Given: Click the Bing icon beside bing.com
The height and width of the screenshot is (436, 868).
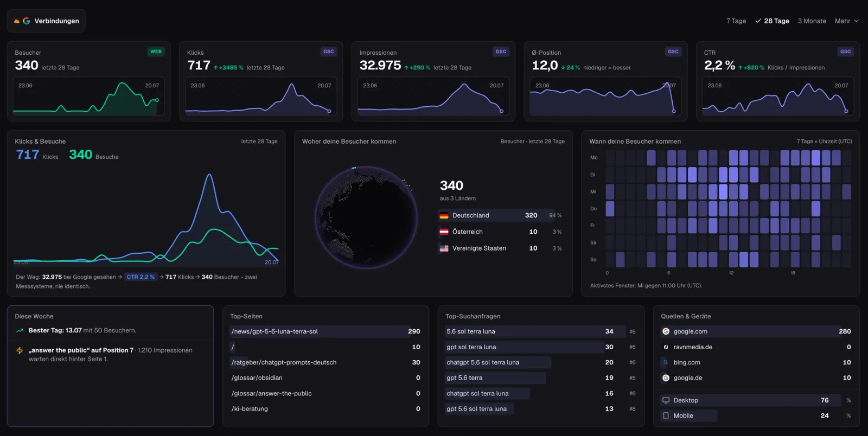Looking at the screenshot, I should (x=666, y=362).
